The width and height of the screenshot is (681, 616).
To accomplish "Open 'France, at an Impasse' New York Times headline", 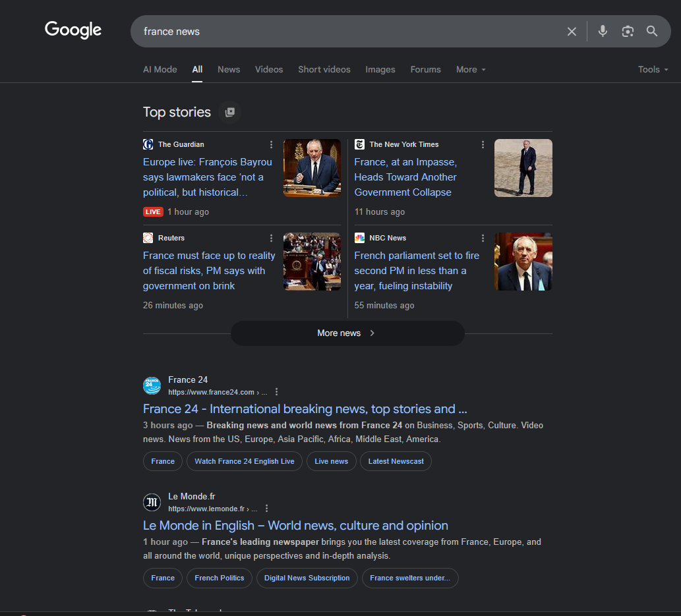I will [405, 177].
